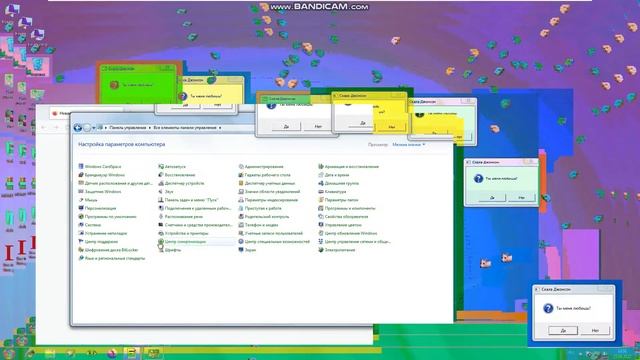Viewport: 640px width, 360px height.
Task: Open Центр поддержки action center
Action: pyautogui.click(x=98, y=242)
